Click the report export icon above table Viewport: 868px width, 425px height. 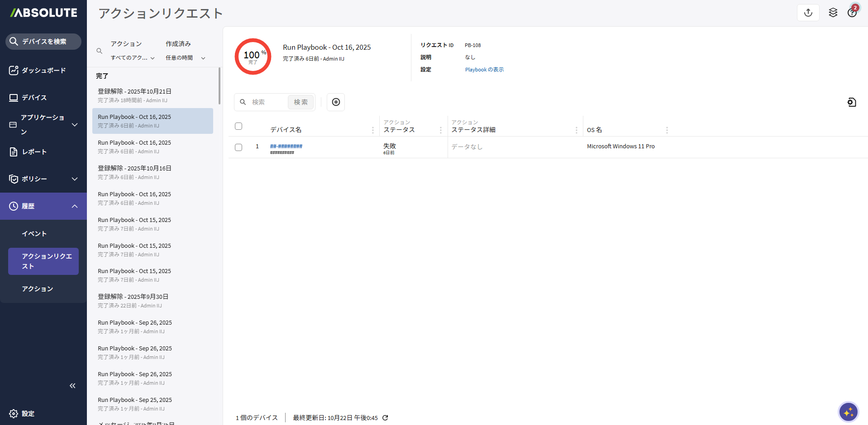click(x=851, y=102)
